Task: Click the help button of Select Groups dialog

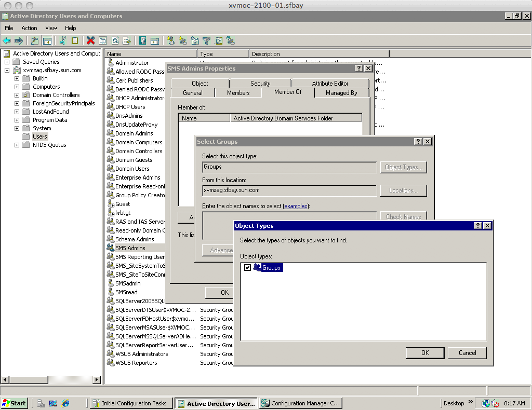Action: pyautogui.click(x=418, y=141)
